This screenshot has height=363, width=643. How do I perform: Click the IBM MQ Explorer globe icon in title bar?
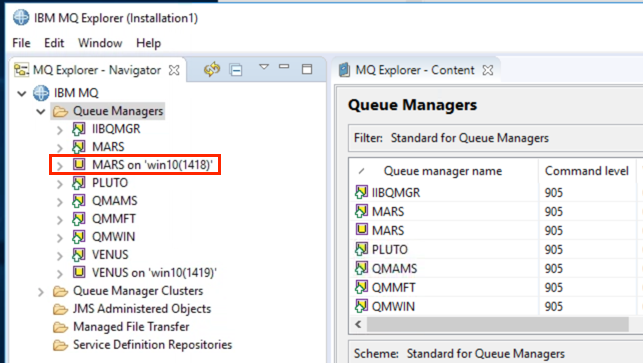click(21, 18)
